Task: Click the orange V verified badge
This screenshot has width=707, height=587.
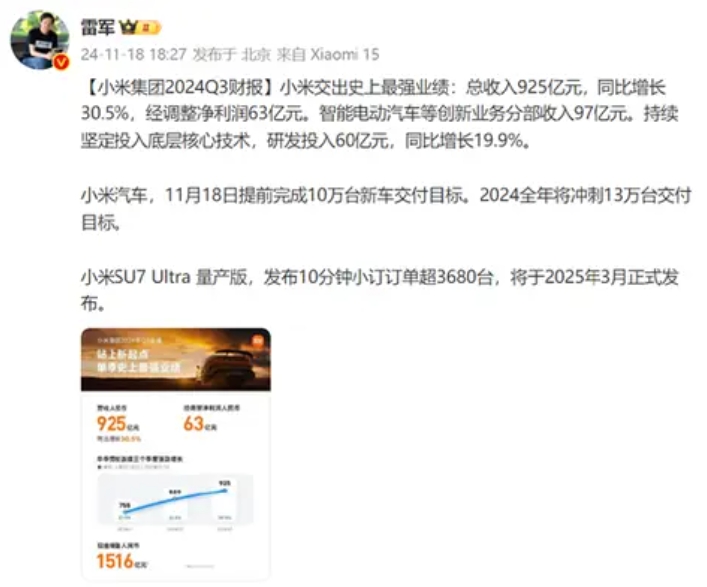Action: click(61, 62)
